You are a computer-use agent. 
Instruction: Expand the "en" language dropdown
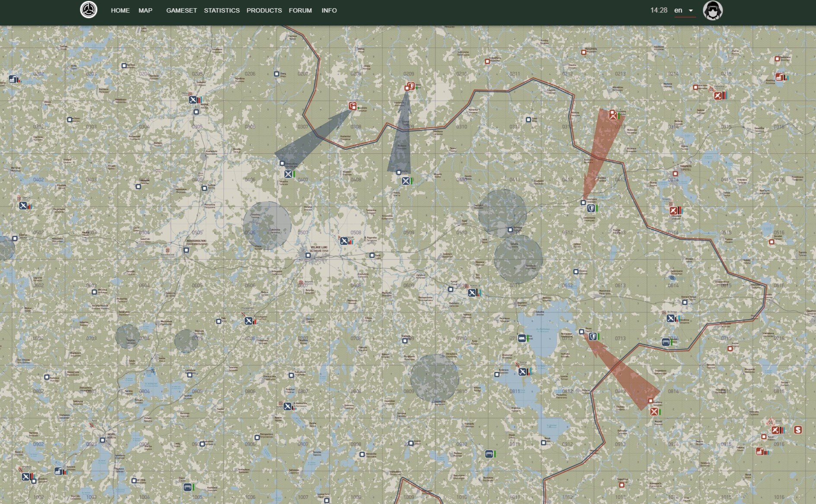point(684,10)
